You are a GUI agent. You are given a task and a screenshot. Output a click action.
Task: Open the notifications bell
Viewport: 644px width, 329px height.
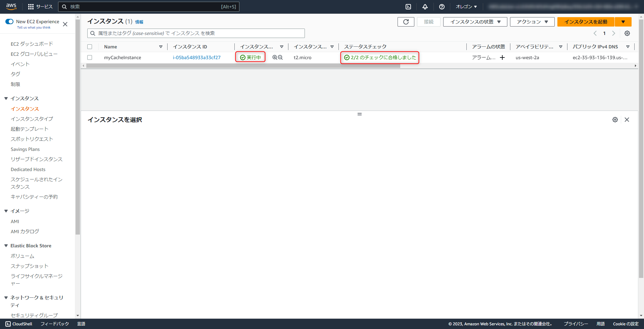425,6
